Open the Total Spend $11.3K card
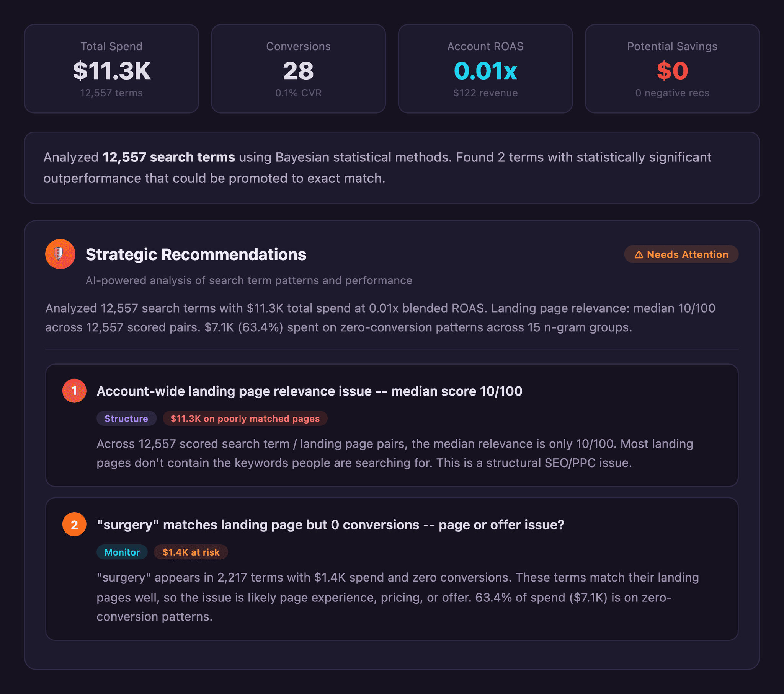Image resolution: width=784 pixels, height=694 pixels. (111, 69)
